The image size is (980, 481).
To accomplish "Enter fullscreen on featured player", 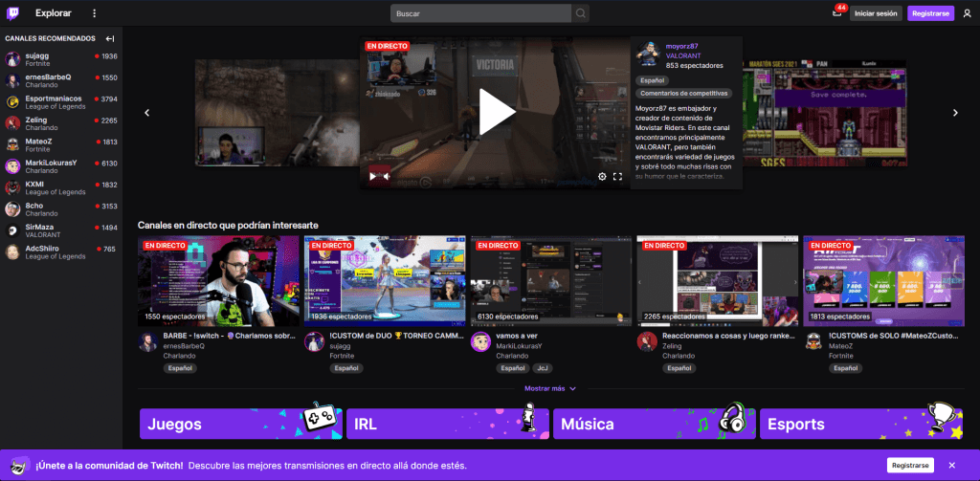I will tap(617, 177).
